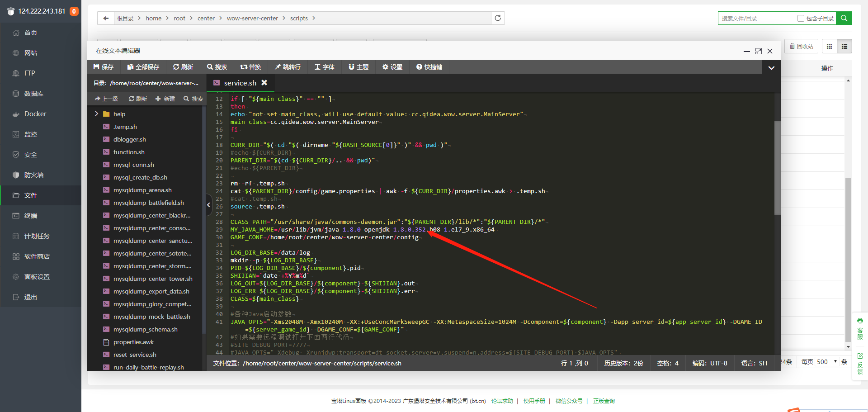This screenshot has height=412, width=868.
Task: Open the Theme (主题) picker
Action: (x=359, y=67)
